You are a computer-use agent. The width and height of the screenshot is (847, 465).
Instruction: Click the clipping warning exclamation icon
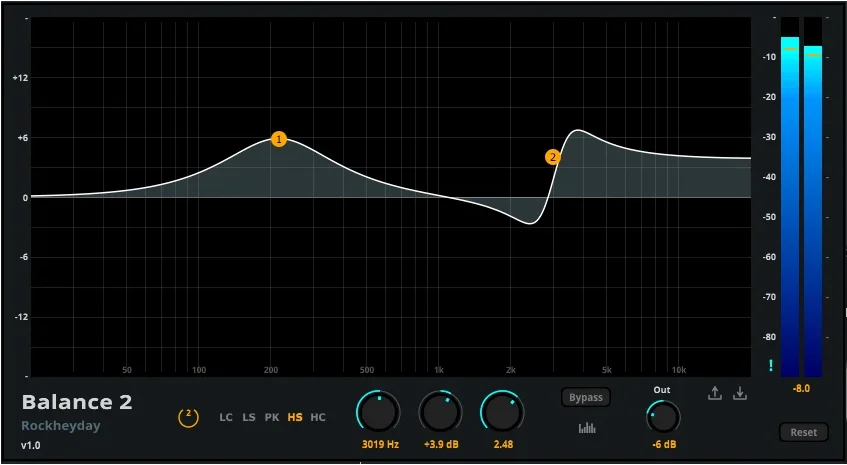click(x=771, y=366)
